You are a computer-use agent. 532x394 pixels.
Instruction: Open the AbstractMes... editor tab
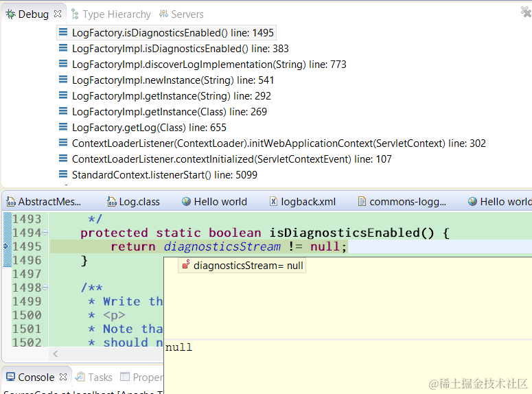point(44,202)
